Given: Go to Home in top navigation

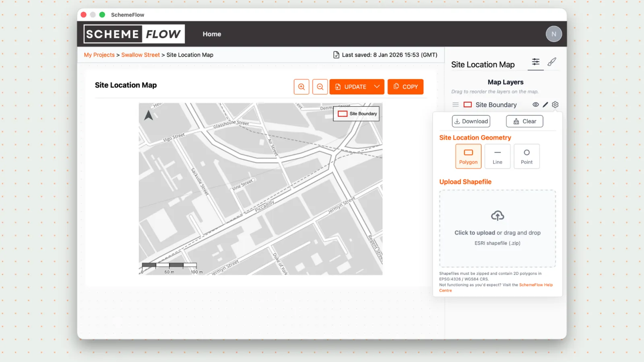Looking at the screenshot, I should click(212, 34).
